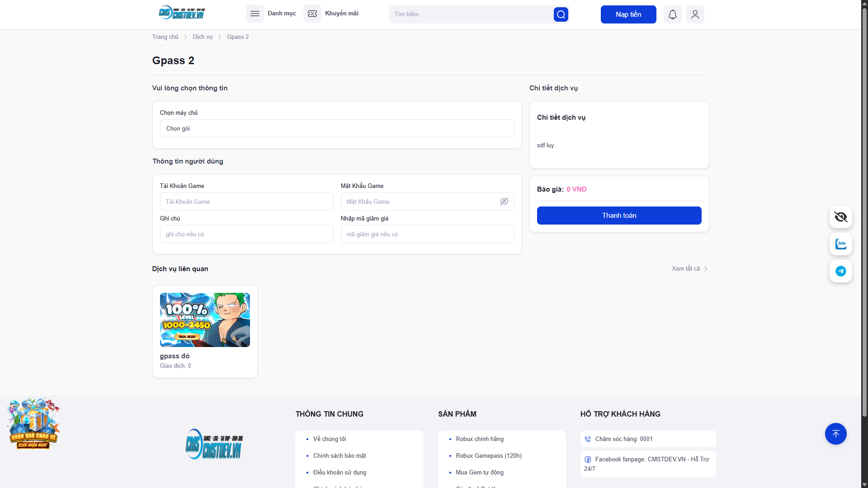This screenshot has width=868, height=488.
Task: Click the search magnifier icon button
Action: pyautogui.click(x=561, y=14)
